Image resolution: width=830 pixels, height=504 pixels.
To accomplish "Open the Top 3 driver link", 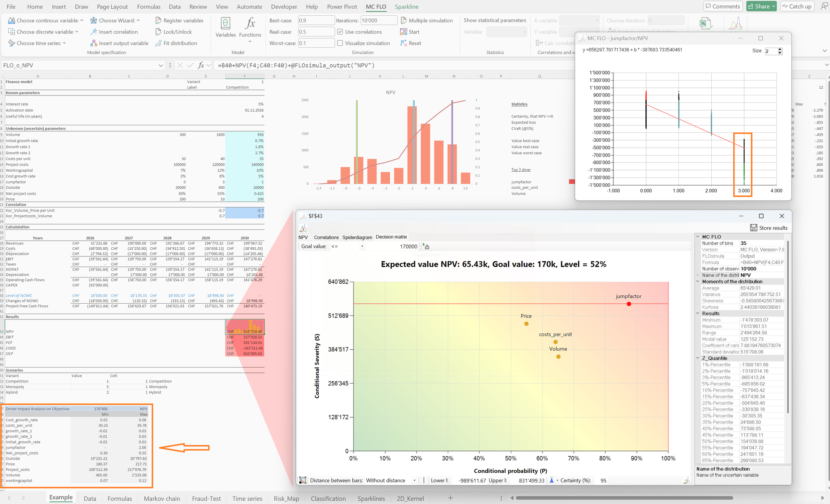I will tap(521, 170).
